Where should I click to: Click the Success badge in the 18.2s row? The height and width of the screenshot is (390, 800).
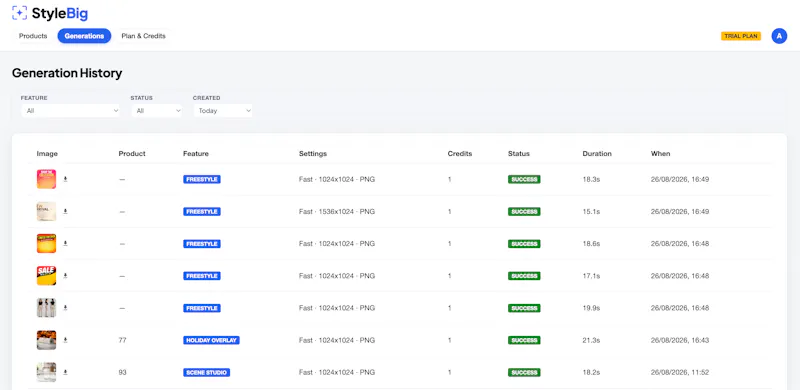[524, 372]
